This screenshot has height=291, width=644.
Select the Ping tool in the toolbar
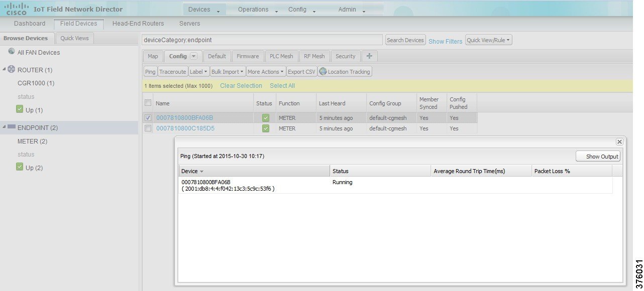(150, 71)
